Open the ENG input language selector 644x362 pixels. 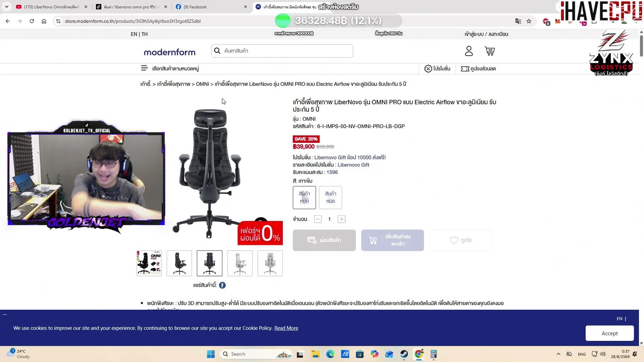coord(582,354)
